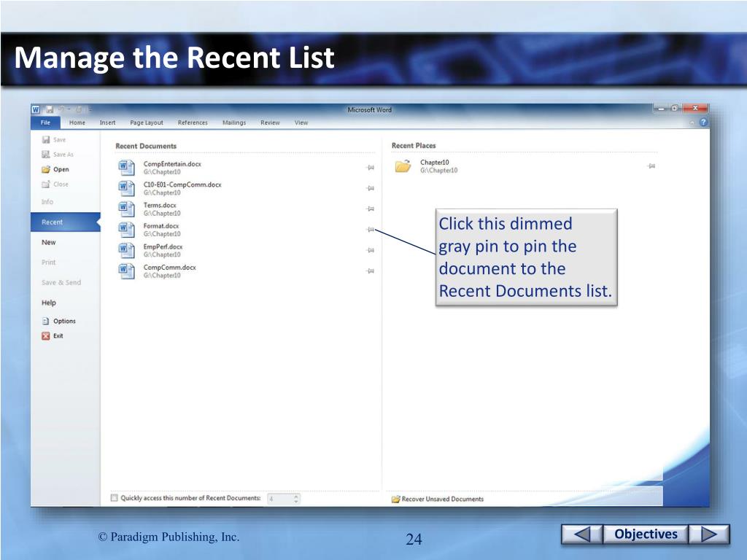Click Recover Unsaved Documents
The width and height of the screenshot is (747, 560).
point(438,499)
